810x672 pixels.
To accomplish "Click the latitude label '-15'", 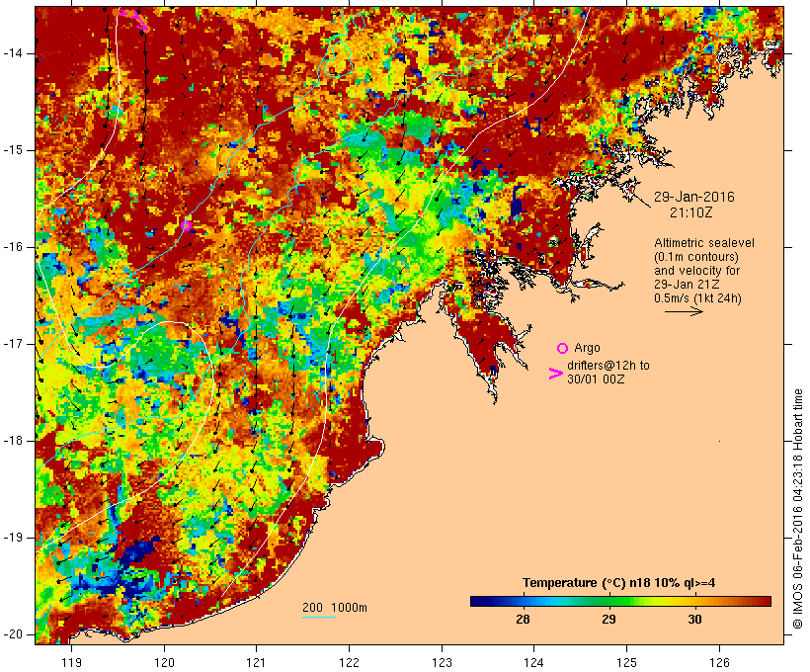I will tap(12, 150).
